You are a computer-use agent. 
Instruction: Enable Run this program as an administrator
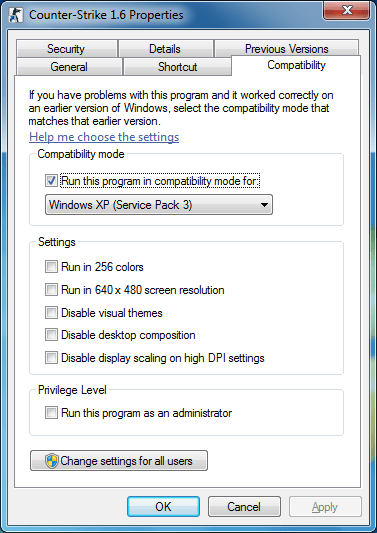51,413
